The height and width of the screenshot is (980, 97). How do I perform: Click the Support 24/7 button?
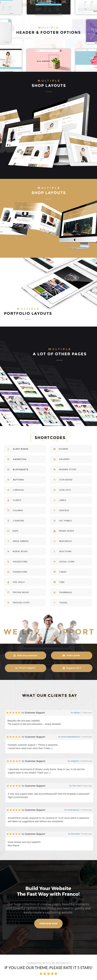[71, 668]
